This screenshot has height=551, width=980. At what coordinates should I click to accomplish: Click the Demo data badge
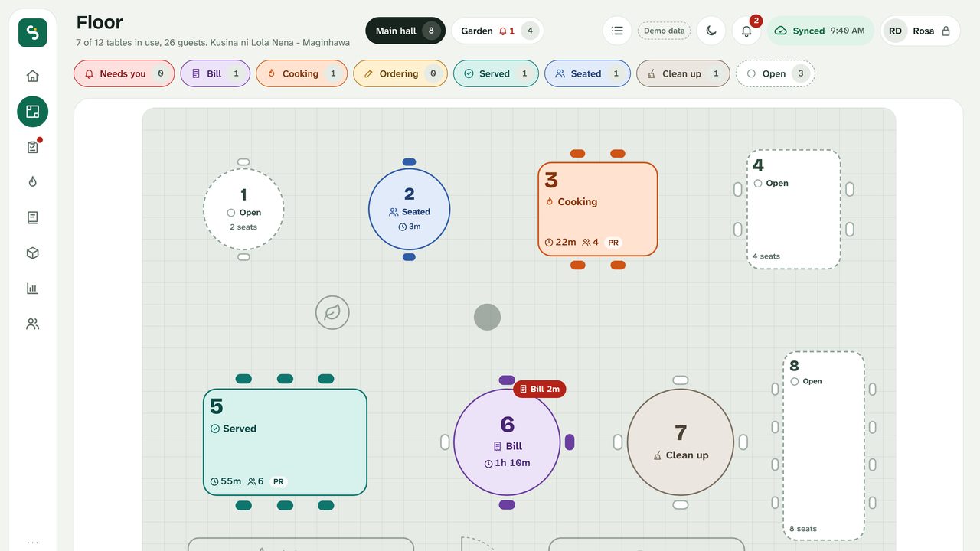click(x=664, y=31)
